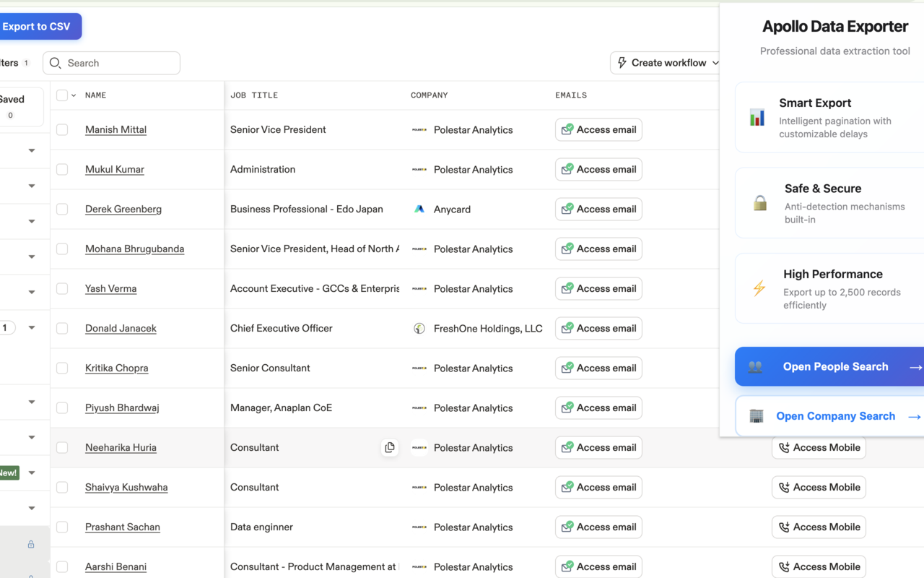924x578 pixels.
Task: Click the Anycard company logo icon
Action: (x=419, y=210)
